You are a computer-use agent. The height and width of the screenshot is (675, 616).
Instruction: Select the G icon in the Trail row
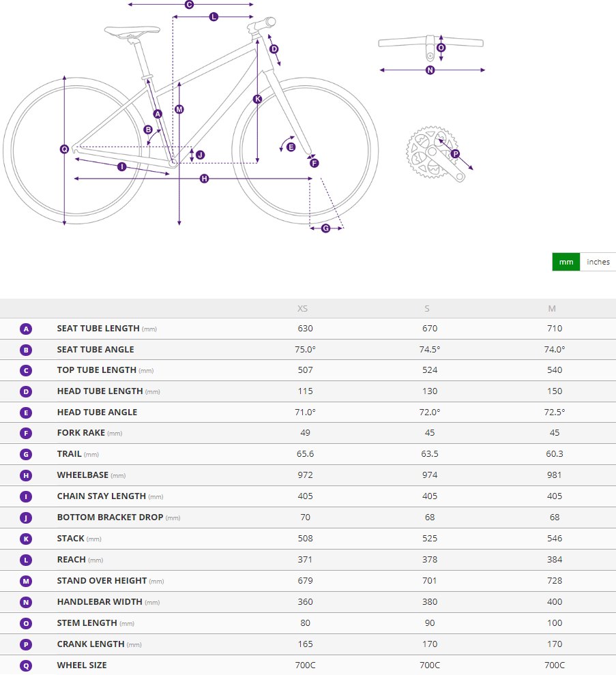pos(27,454)
